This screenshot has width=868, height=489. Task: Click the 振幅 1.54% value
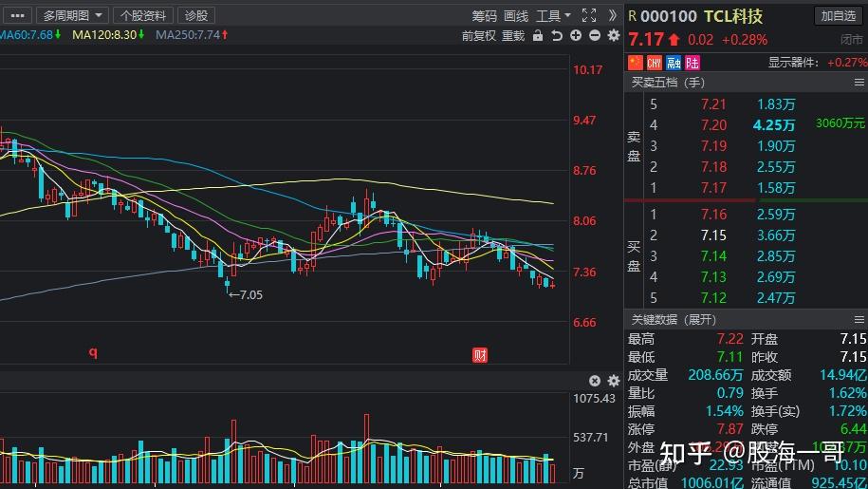[x=724, y=411]
